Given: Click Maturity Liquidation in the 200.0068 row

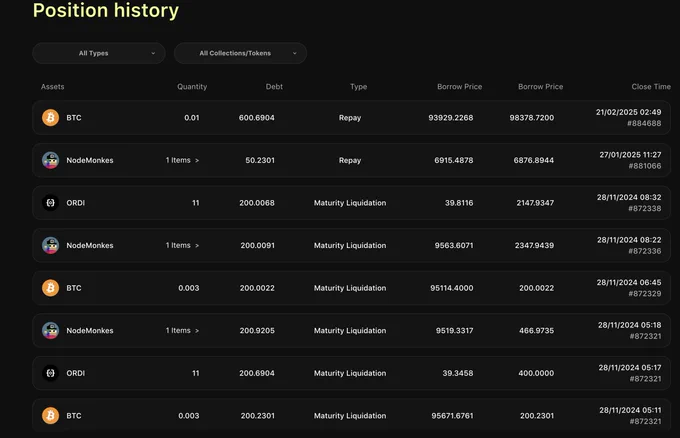Looking at the screenshot, I should point(350,203).
